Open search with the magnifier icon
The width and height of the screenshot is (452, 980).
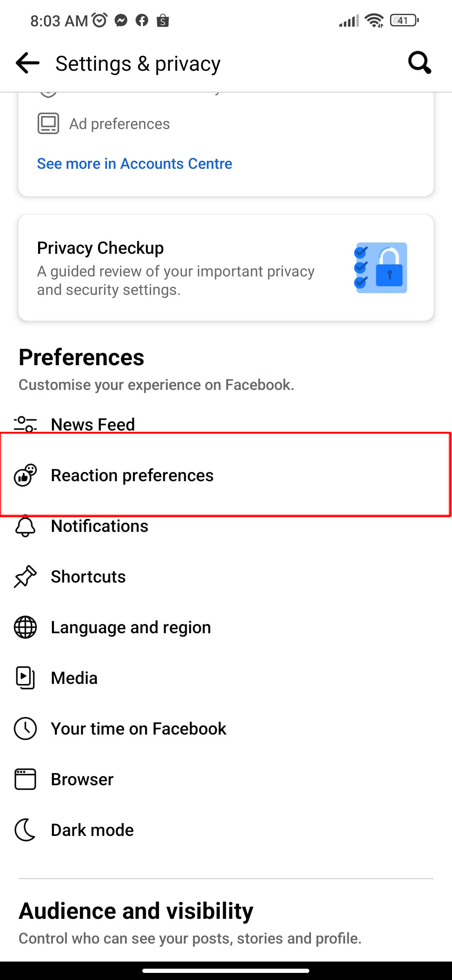[x=420, y=63]
